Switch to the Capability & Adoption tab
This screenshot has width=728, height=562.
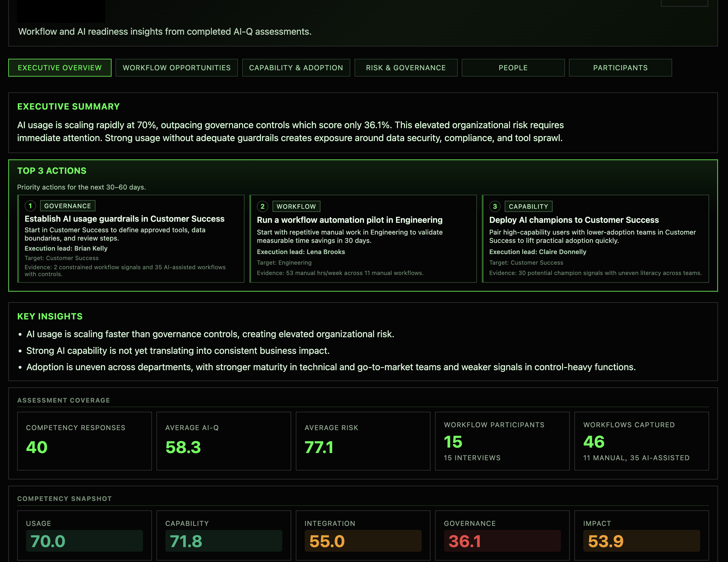pos(296,67)
